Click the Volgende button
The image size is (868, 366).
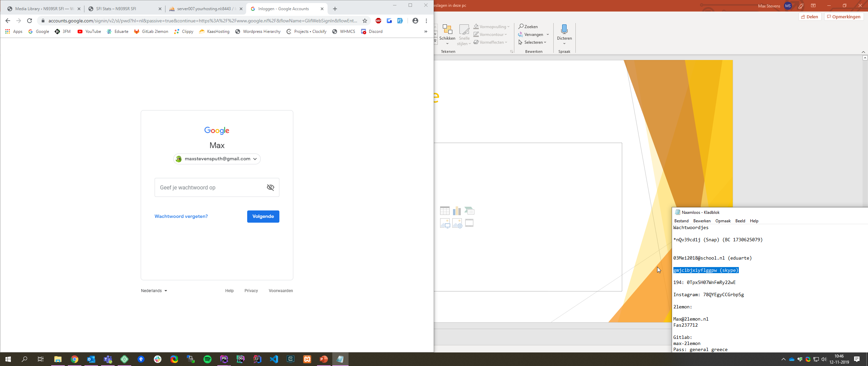[263, 217]
